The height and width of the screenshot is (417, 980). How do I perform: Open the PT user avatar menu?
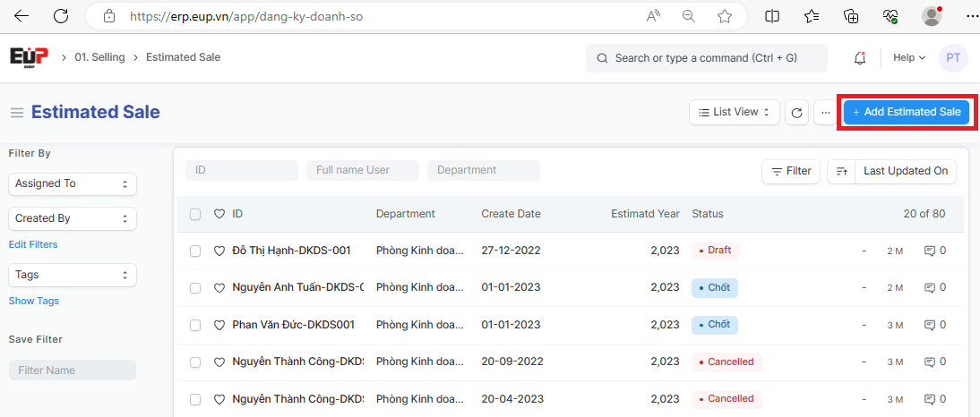[953, 58]
